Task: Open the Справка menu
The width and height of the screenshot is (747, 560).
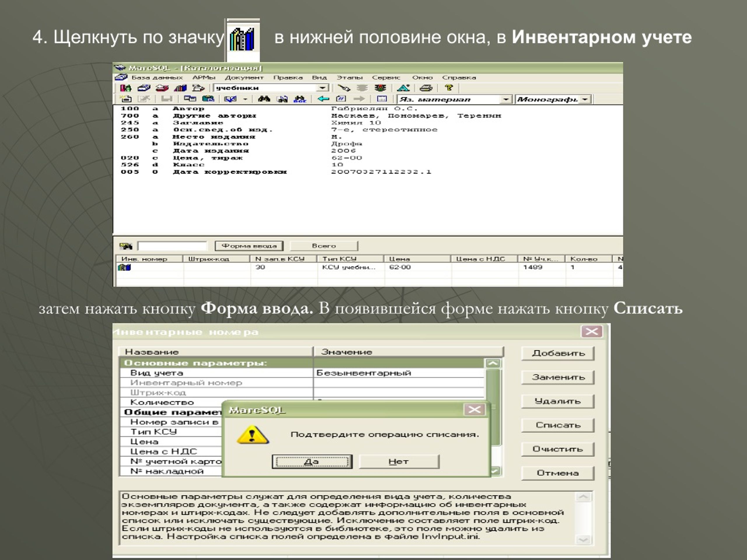Action: coord(459,78)
